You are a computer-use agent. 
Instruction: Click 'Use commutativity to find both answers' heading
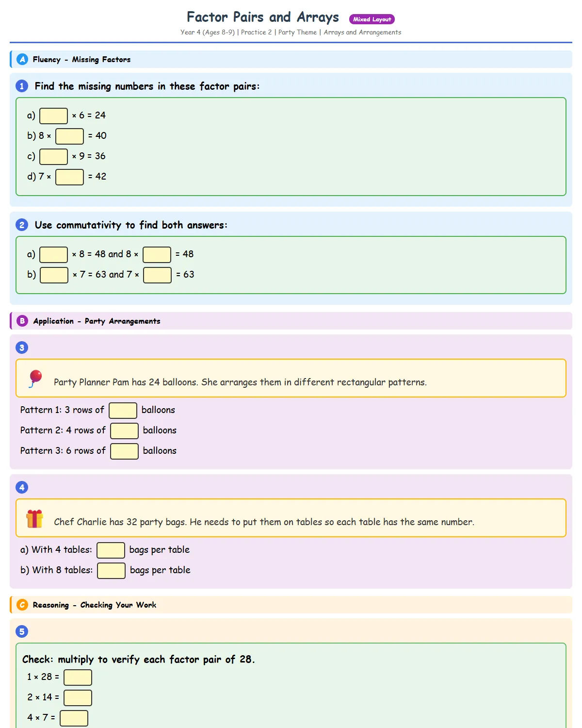coord(131,225)
